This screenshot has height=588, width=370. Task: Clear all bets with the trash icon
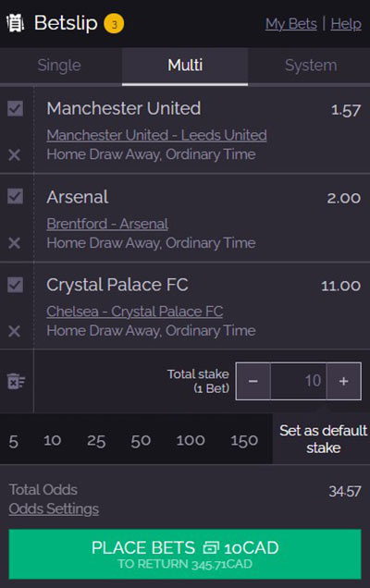coord(16,382)
